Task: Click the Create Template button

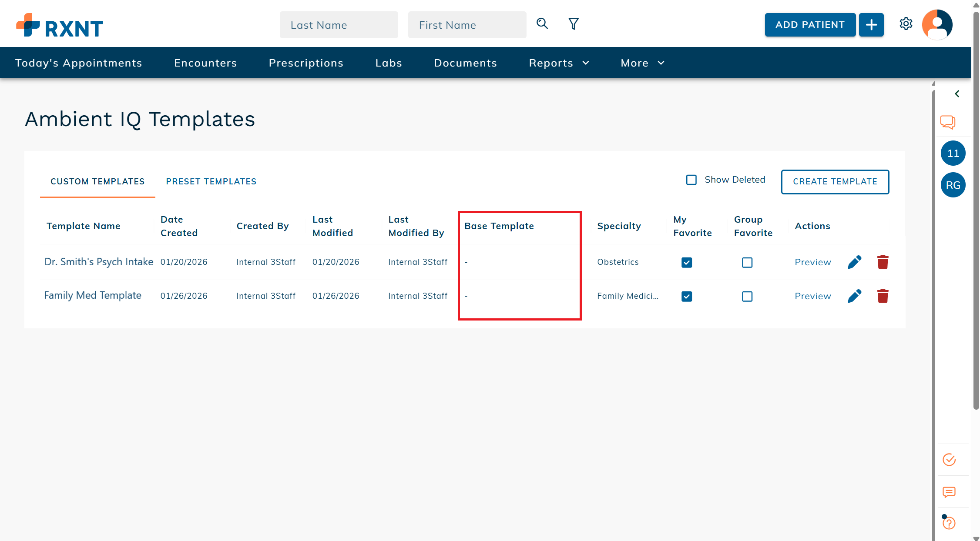Action: [835, 182]
